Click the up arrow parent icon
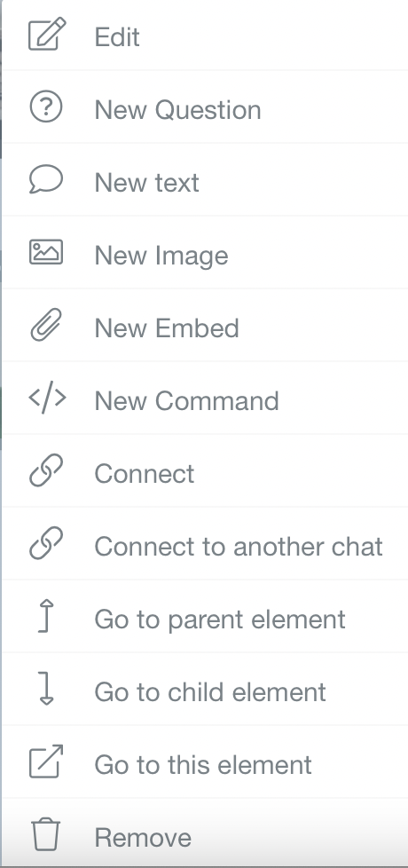 (x=46, y=616)
